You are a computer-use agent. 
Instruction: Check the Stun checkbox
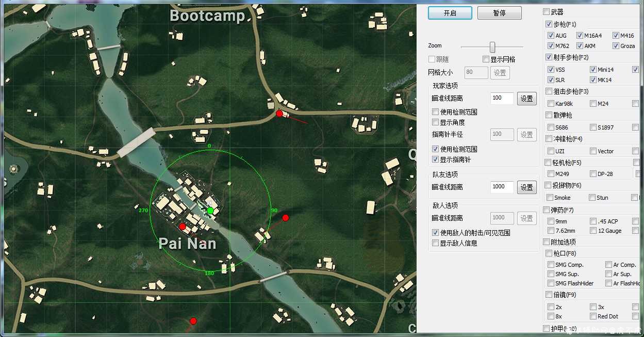coord(592,198)
